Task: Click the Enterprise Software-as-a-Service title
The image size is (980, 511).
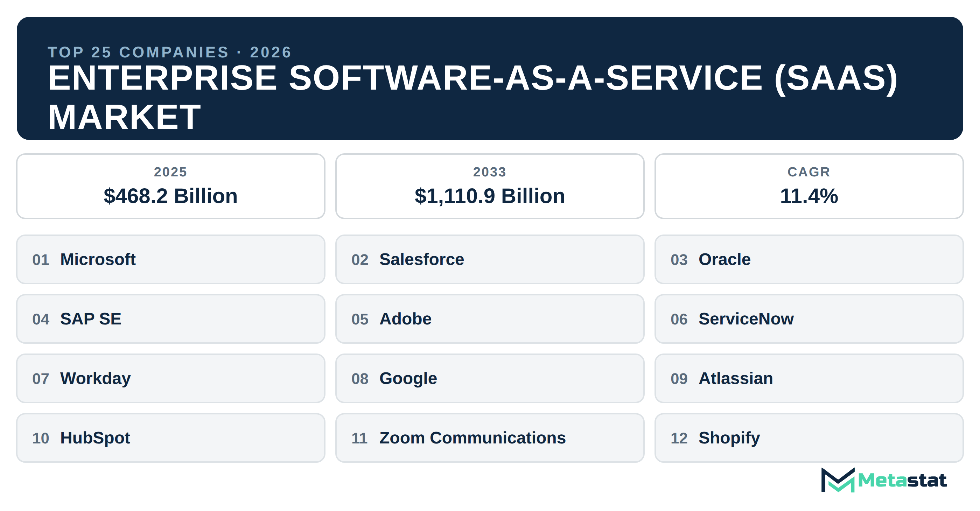Action: tap(472, 97)
